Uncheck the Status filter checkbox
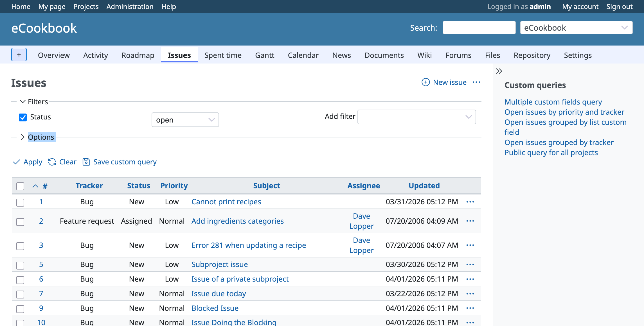Image resolution: width=644 pixels, height=326 pixels. [x=23, y=117]
